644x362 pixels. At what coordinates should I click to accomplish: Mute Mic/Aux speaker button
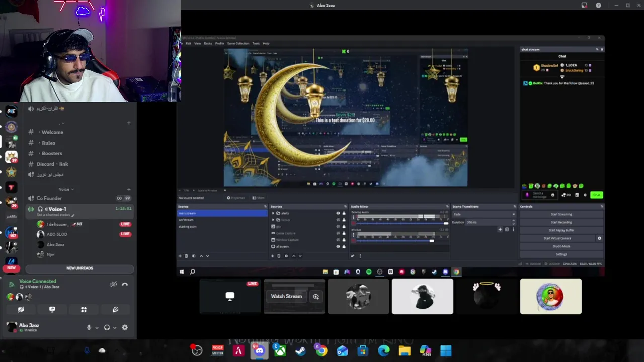coord(353,241)
